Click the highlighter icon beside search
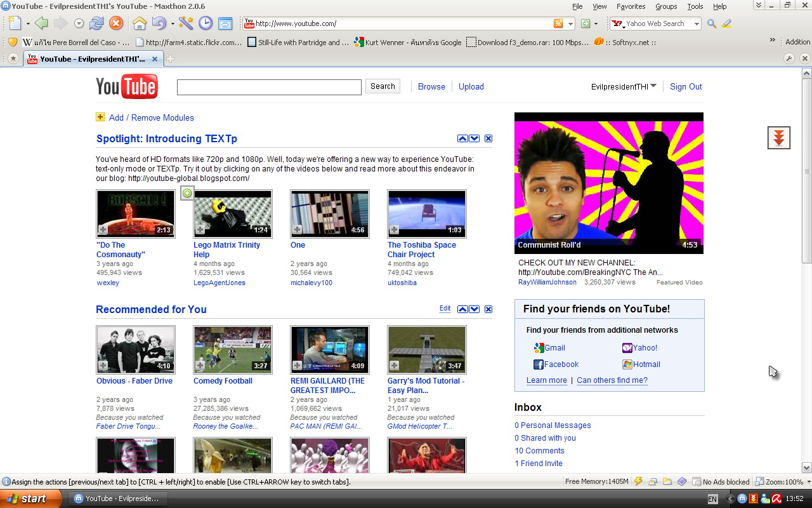This screenshot has height=508, width=812. pyautogui.click(x=726, y=23)
